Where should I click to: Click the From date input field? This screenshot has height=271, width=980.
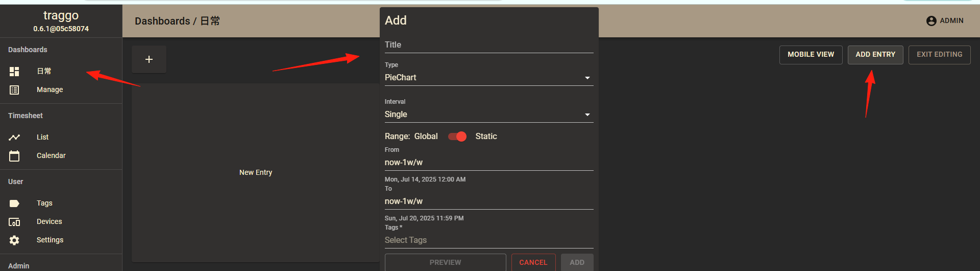click(489, 163)
